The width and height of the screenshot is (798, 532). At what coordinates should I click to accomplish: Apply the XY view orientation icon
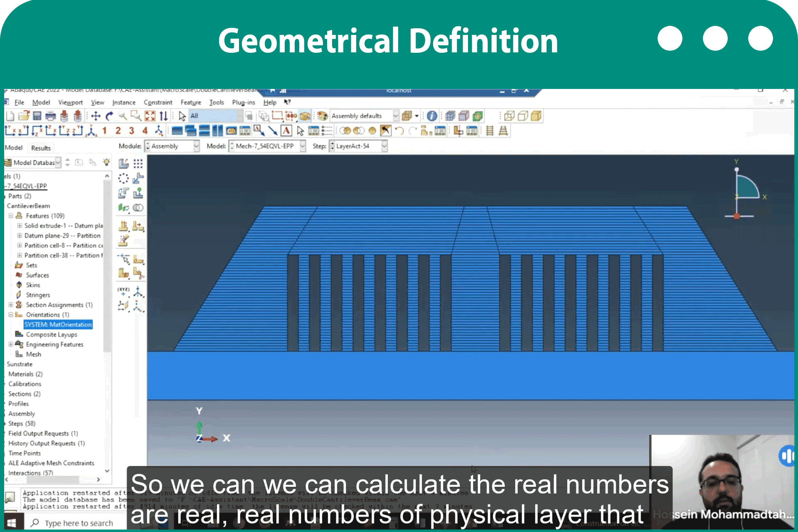tap(10, 131)
